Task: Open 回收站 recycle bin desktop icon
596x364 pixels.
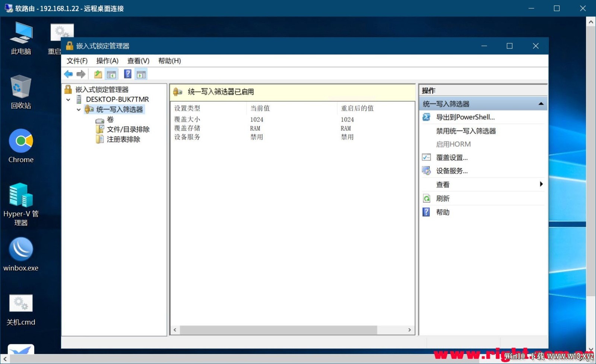Action: [21, 92]
